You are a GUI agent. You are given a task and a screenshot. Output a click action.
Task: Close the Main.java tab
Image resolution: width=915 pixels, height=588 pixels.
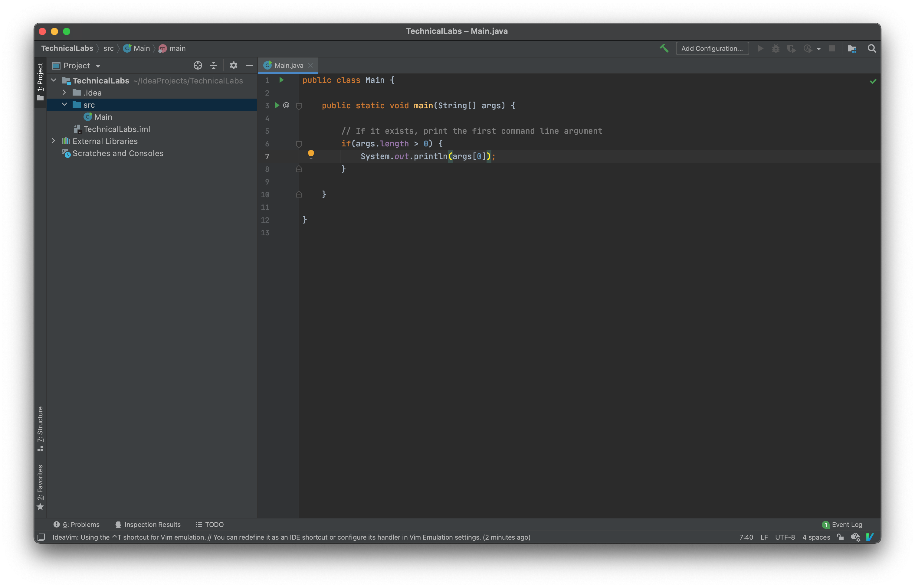(310, 65)
